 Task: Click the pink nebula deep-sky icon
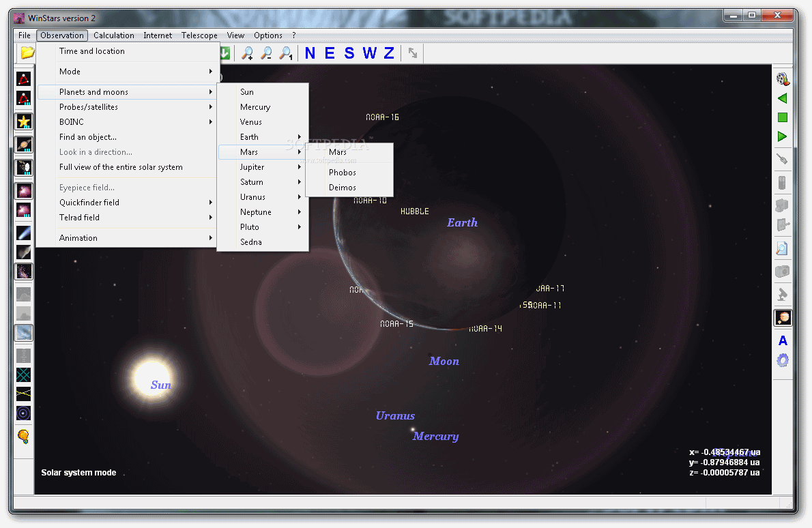(24, 190)
